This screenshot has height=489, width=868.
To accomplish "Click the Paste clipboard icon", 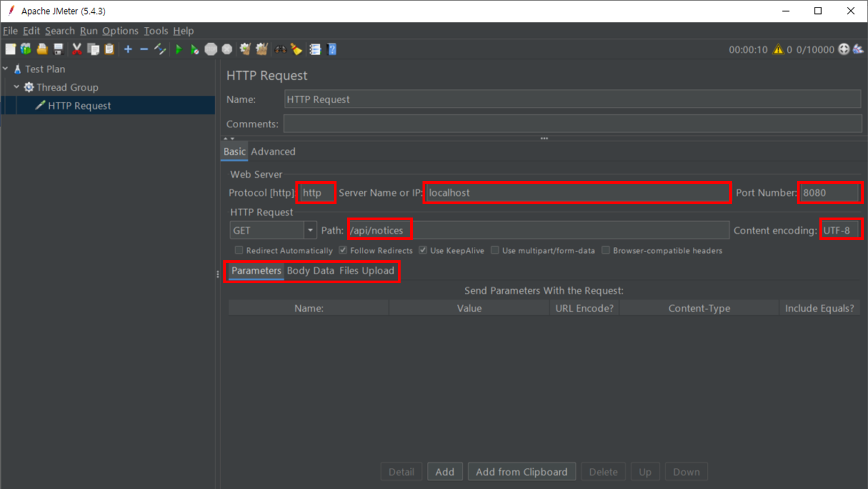I will pyautogui.click(x=110, y=50).
